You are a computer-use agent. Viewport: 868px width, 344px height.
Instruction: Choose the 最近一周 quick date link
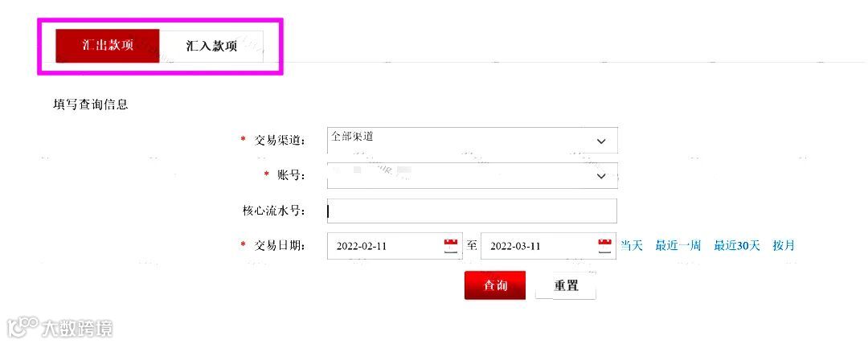pos(678,245)
